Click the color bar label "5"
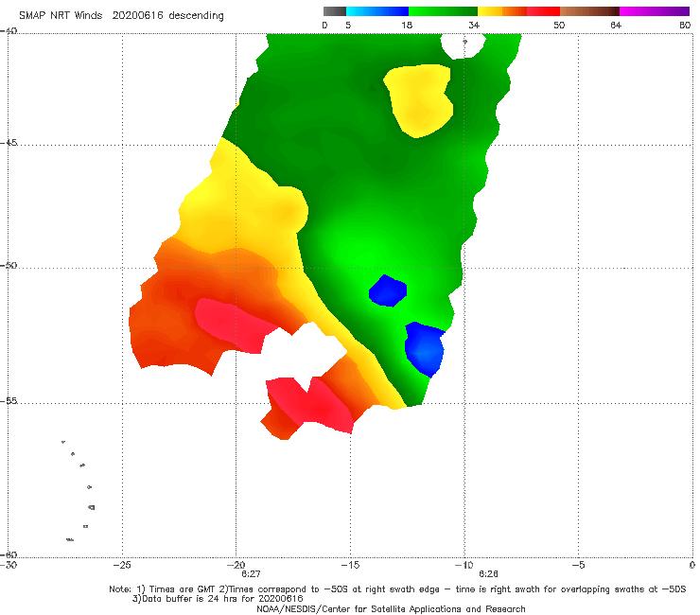Viewport: 700px width, 615px height. pos(348,26)
